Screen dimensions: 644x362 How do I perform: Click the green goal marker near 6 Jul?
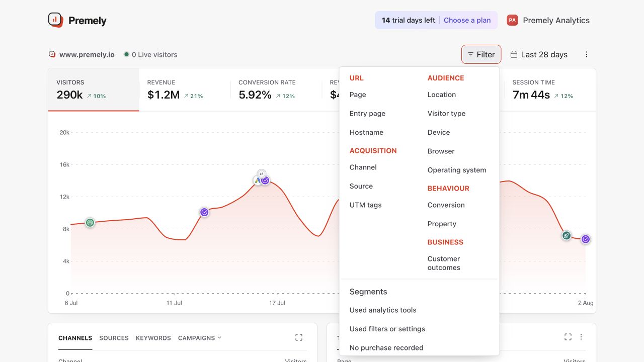pos(90,222)
